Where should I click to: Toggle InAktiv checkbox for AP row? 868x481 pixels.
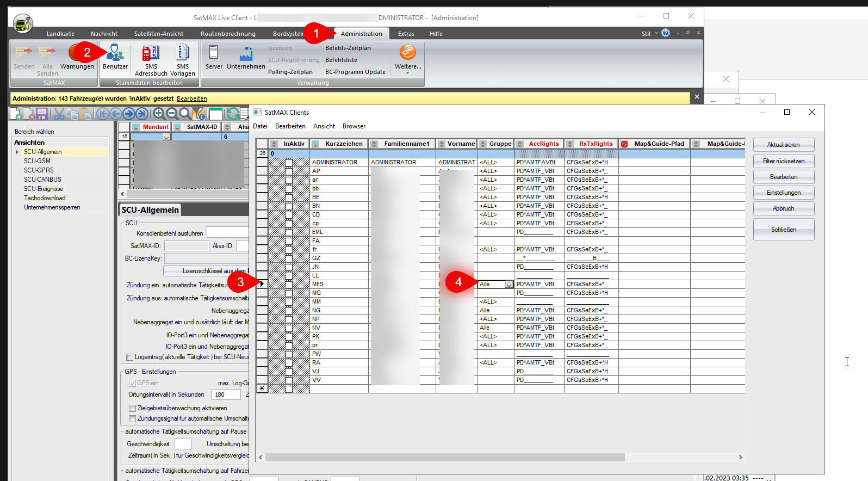click(289, 171)
